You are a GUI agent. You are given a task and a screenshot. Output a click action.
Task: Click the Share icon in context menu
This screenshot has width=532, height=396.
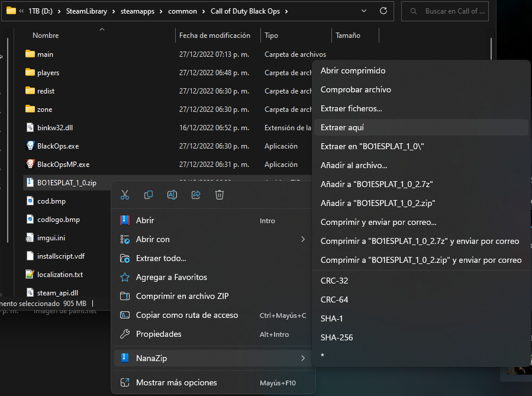coord(196,195)
